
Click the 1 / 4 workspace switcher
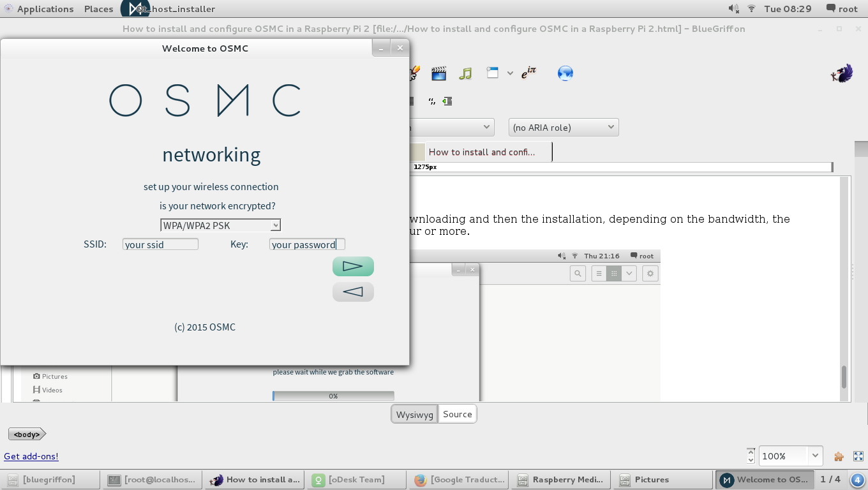click(830, 480)
